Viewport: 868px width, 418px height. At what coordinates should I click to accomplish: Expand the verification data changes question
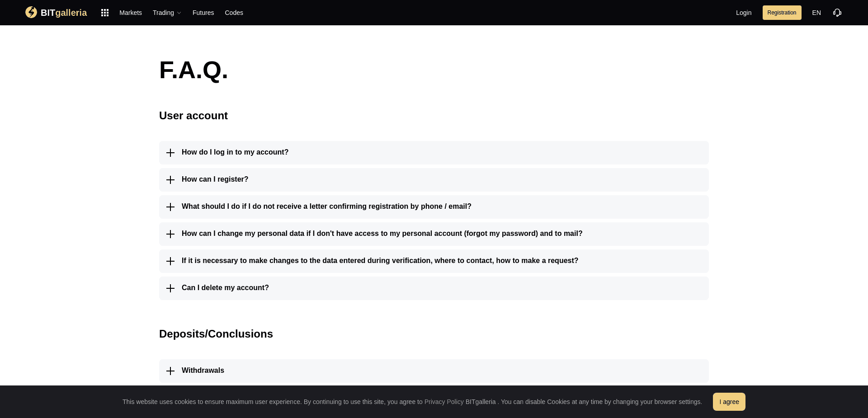tap(380, 261)
